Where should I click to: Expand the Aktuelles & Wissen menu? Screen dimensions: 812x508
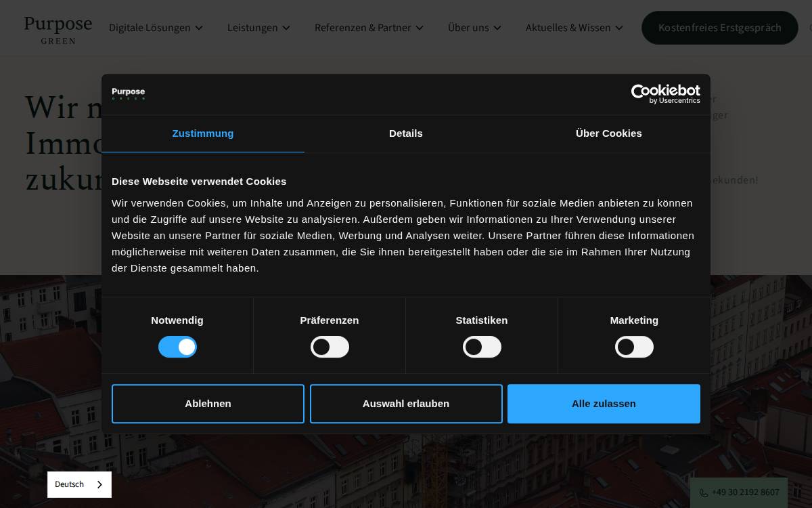pos(574,28)
